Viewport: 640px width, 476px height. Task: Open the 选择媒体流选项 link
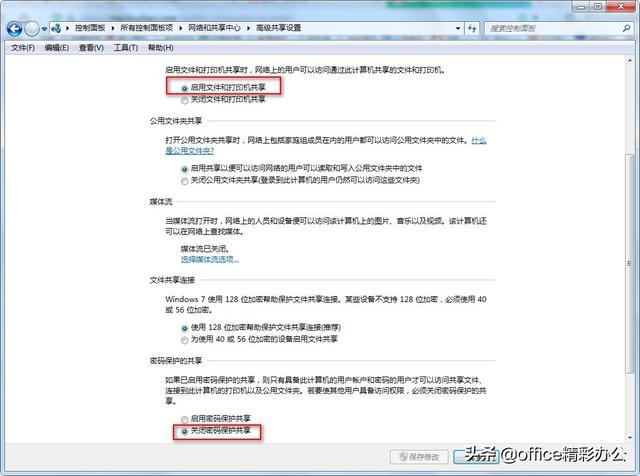209,259
